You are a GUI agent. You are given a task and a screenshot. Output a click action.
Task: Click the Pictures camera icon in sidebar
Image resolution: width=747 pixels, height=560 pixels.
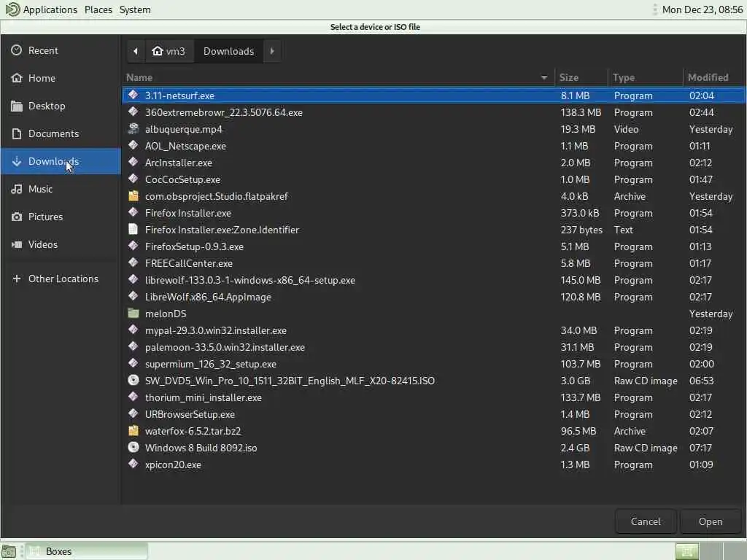click(16, 217)
